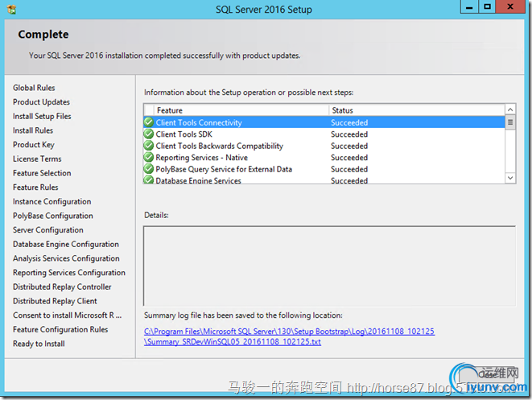Close the setup window with the X button
The width and height of the screenshot is (532, 400).
pos(510,6)
